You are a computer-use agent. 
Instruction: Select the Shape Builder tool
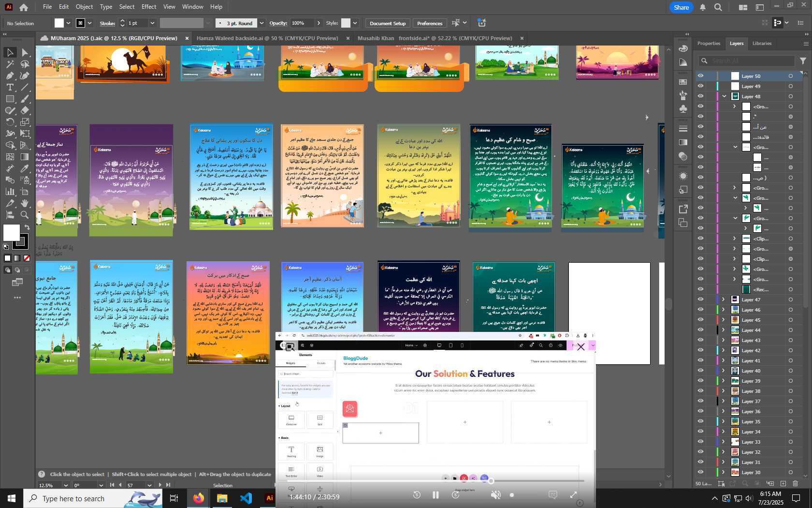[10, 145]
